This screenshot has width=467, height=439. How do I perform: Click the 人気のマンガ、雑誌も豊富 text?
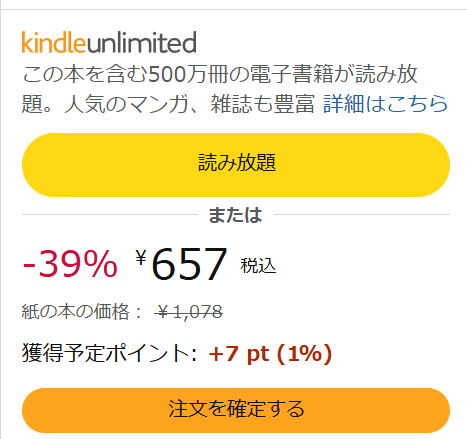[x=189, y=104]
